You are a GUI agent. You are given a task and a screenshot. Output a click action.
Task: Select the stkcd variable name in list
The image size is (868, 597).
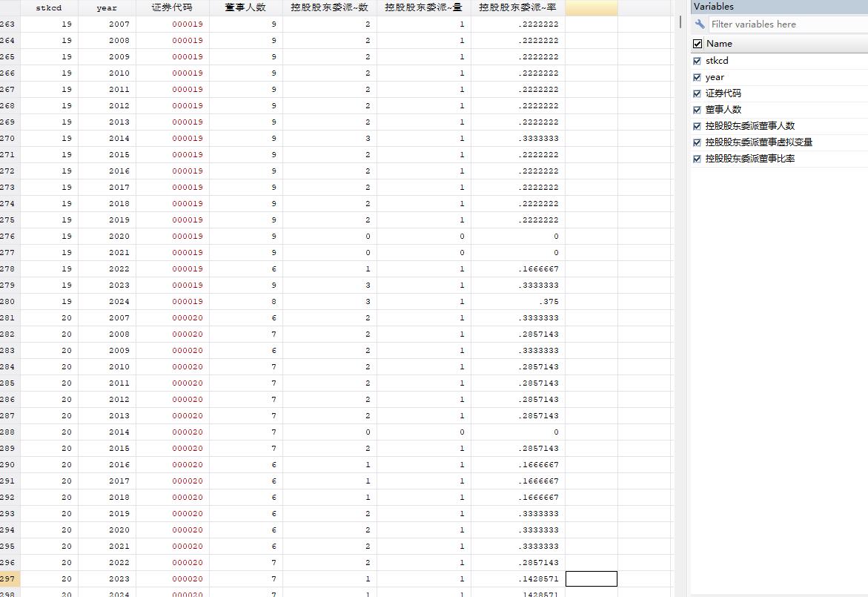tap(717, 61)
